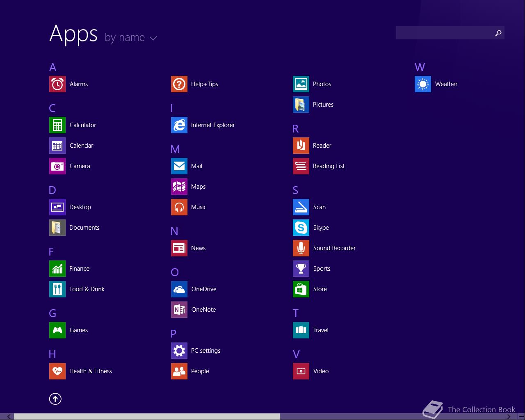This screenshot has height=420, width=525.
Task: Click the 'Sound Recorder' label
Action: pyautogui.click(x=334, y=248)
